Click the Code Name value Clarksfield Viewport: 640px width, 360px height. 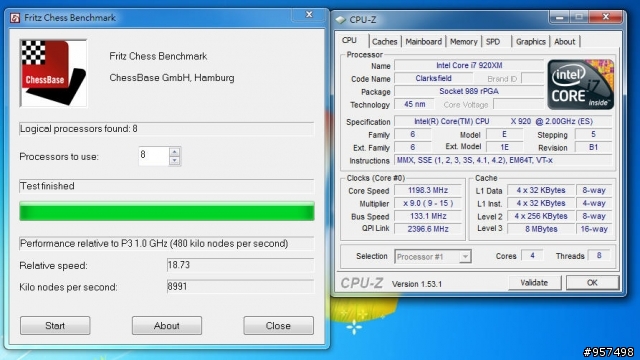pyautogui.click(x=433, y=78)
